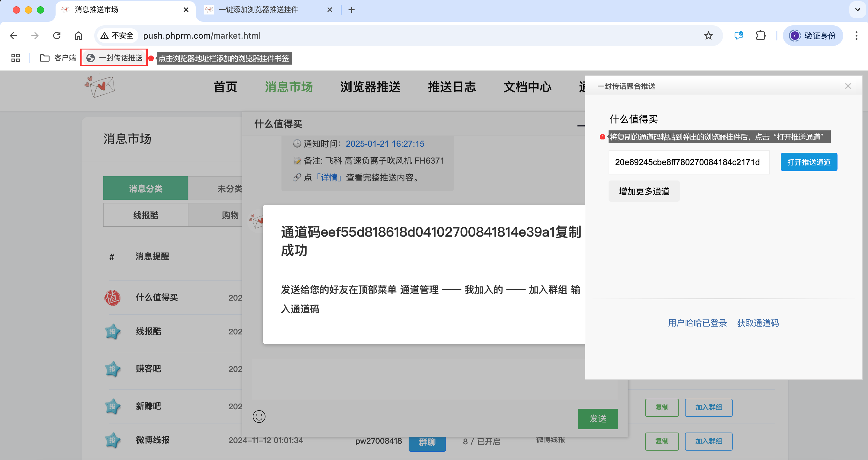Open the extensions puzzle icon

pos(760,36)
